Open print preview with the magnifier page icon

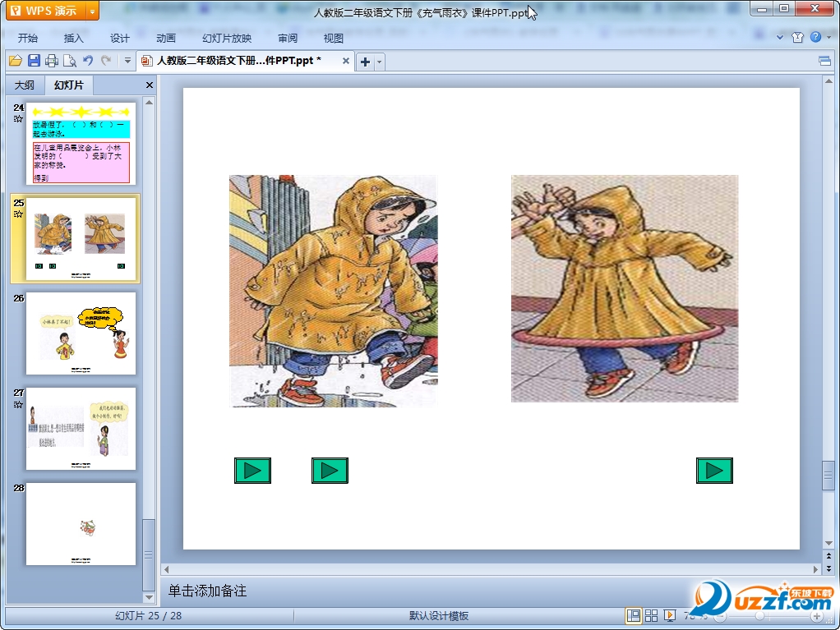coord(70,61)
